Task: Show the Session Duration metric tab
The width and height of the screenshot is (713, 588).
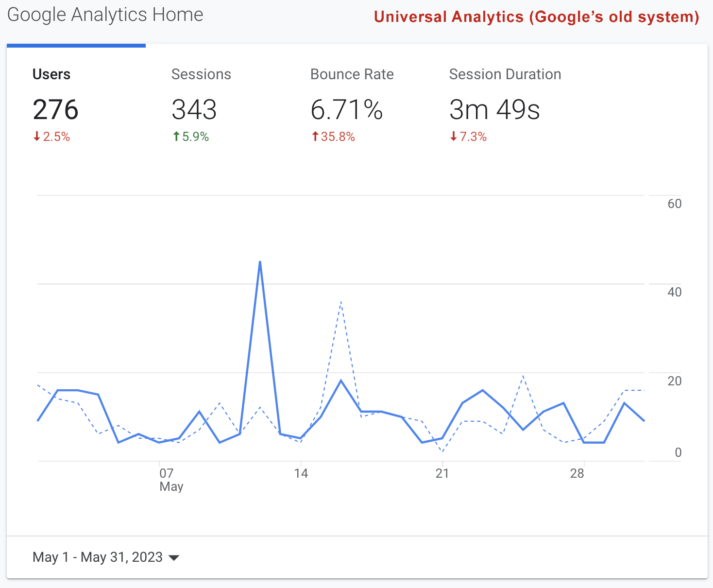Action: tap(505, 106)
